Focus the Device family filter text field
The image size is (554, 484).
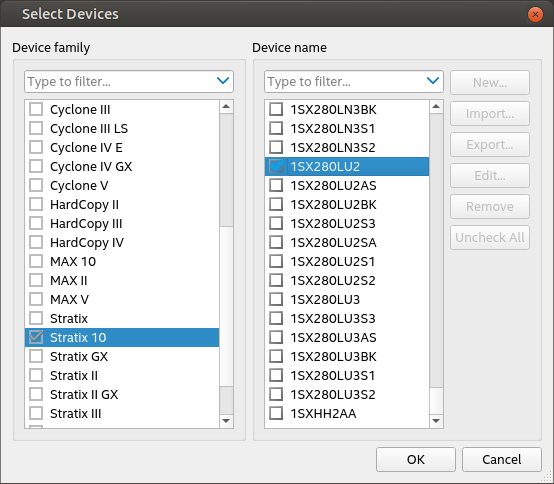[x=120, y=81]
